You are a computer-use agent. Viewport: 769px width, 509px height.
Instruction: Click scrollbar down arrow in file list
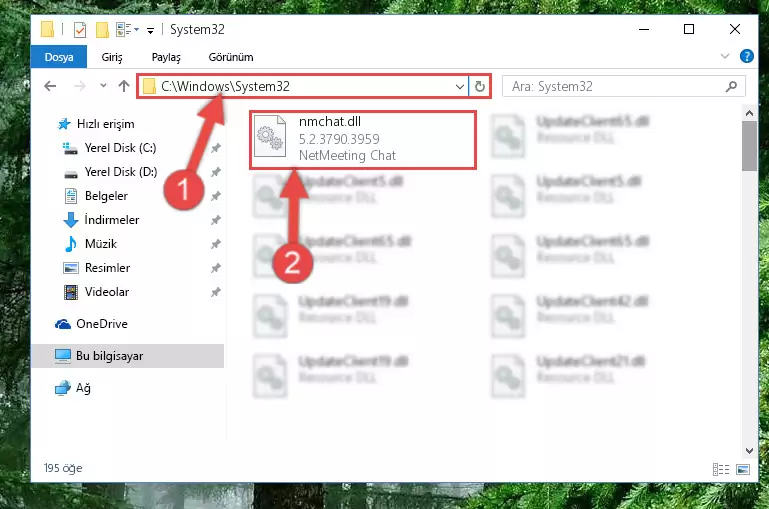tap(749, 451)
